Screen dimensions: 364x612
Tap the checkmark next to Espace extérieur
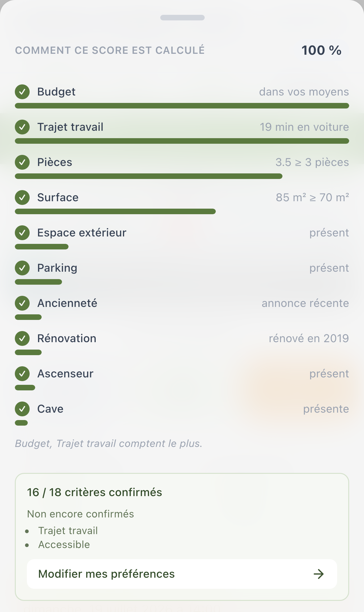22,233
